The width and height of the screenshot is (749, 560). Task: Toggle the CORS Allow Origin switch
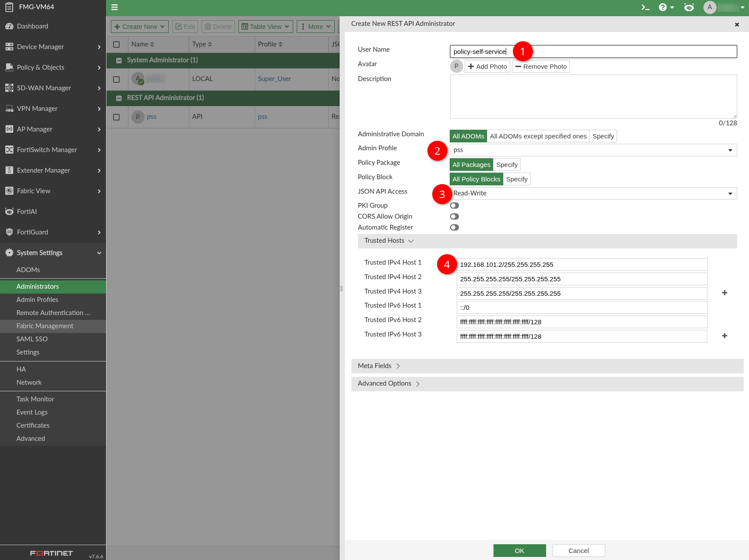454,216
